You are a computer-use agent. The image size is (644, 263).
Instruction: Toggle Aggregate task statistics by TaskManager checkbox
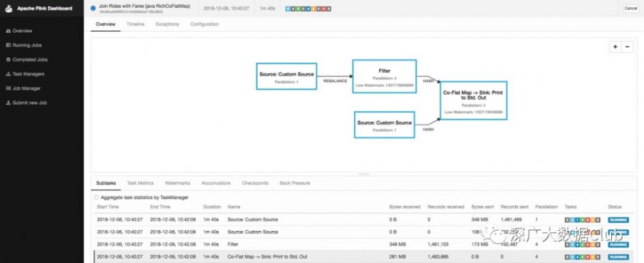[x=96, y=197]
